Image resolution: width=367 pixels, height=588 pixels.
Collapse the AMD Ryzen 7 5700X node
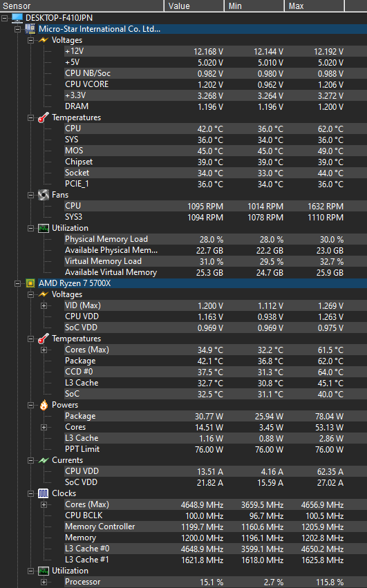coord(18,283)
